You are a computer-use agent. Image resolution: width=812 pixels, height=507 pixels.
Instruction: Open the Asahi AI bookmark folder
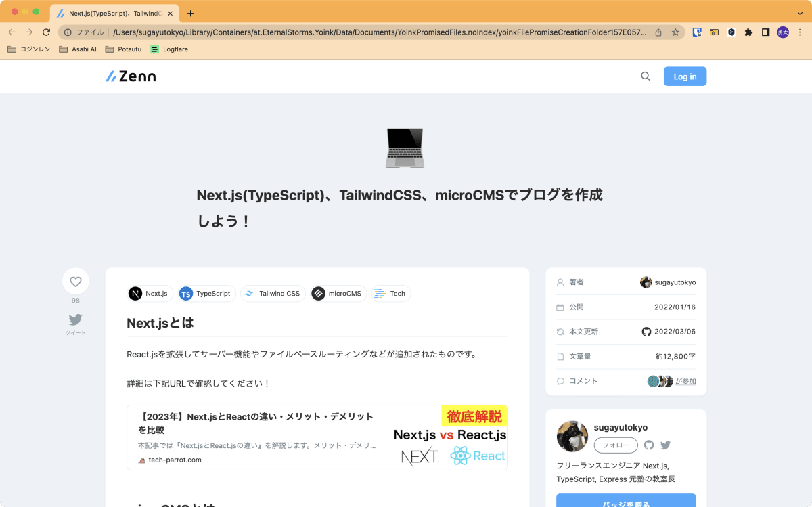click(78, 49)
